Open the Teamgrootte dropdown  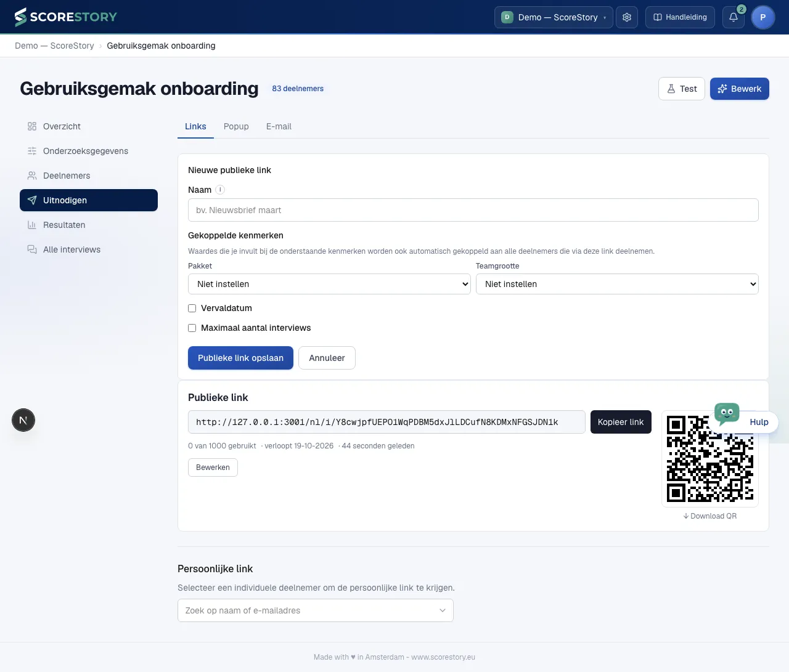[617, 284]
